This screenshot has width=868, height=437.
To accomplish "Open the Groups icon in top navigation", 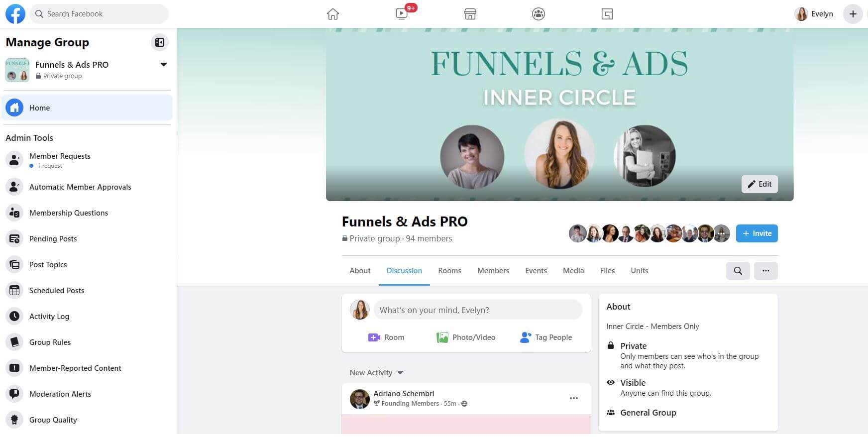I will pyautogui.click(x=539, y=14).
